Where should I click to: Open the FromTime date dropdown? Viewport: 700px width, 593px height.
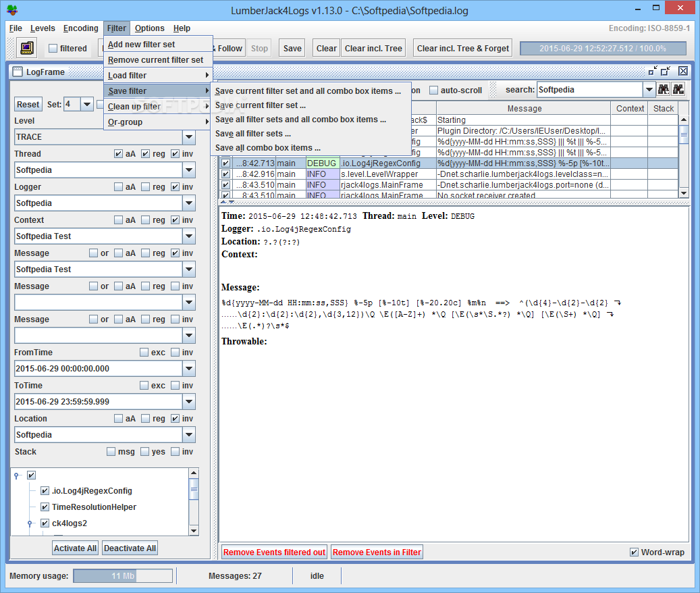point(189,368)
